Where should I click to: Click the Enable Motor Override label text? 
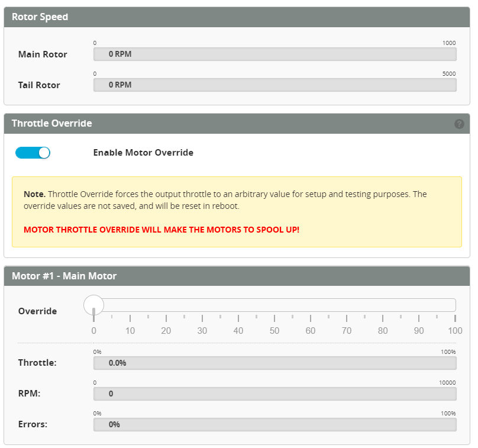coord(143,153)
